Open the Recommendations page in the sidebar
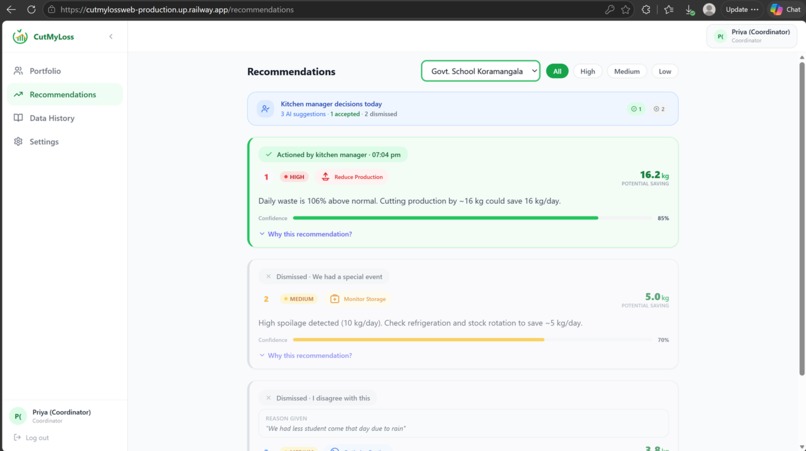806x451 pixels. (65, 95)
